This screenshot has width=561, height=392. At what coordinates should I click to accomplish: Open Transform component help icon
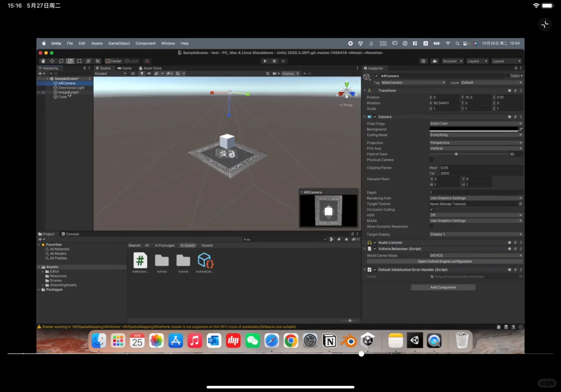coord(509,90)
